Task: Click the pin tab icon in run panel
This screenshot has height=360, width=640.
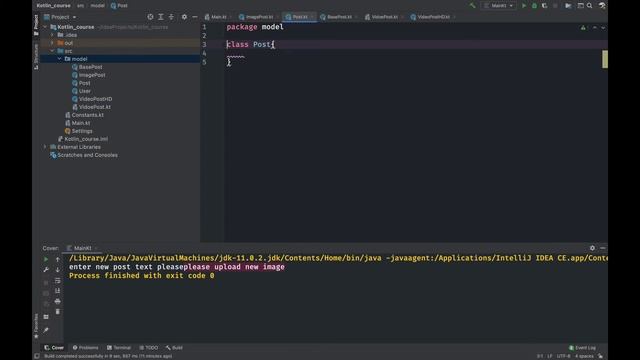Action: point(46,330)
